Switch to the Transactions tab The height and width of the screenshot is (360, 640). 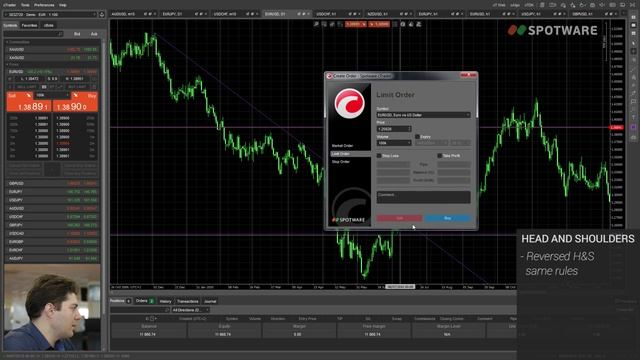187,301
